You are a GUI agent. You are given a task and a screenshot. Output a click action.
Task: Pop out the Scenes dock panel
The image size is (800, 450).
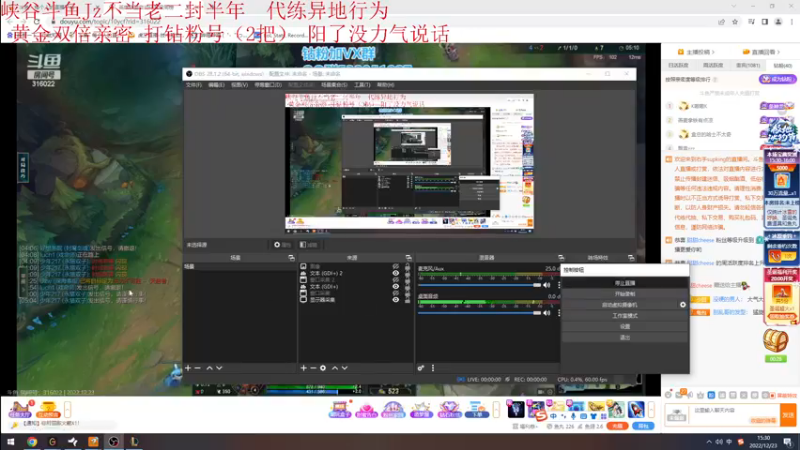[291, 258]
